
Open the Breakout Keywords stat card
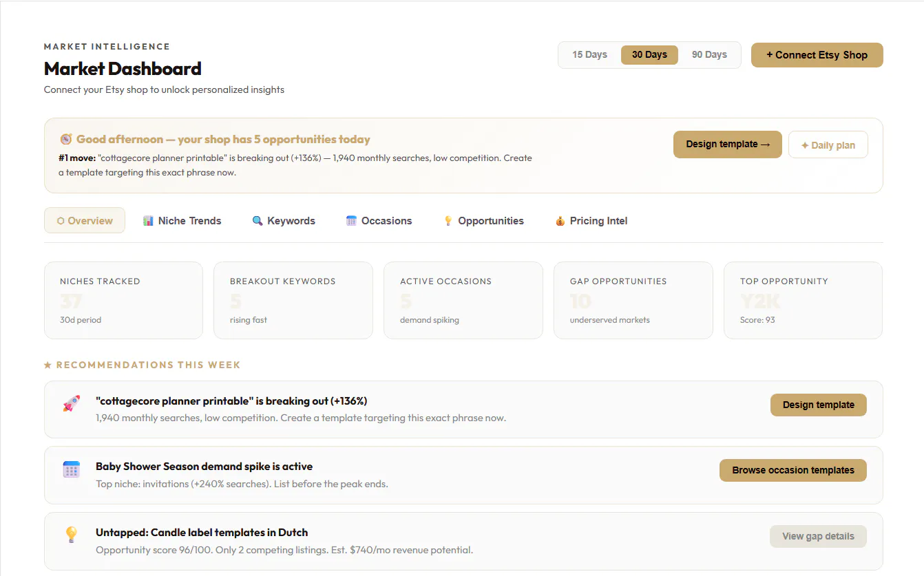coord(293,300)
